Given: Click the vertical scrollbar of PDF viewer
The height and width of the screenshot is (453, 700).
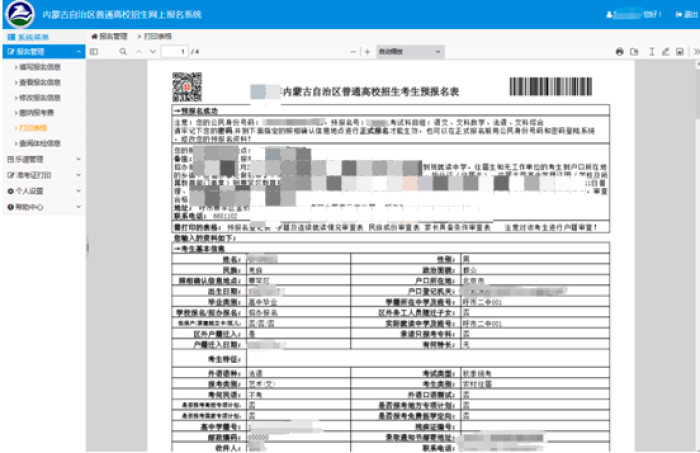Looking at the screenshot, I should click(695, 250).
